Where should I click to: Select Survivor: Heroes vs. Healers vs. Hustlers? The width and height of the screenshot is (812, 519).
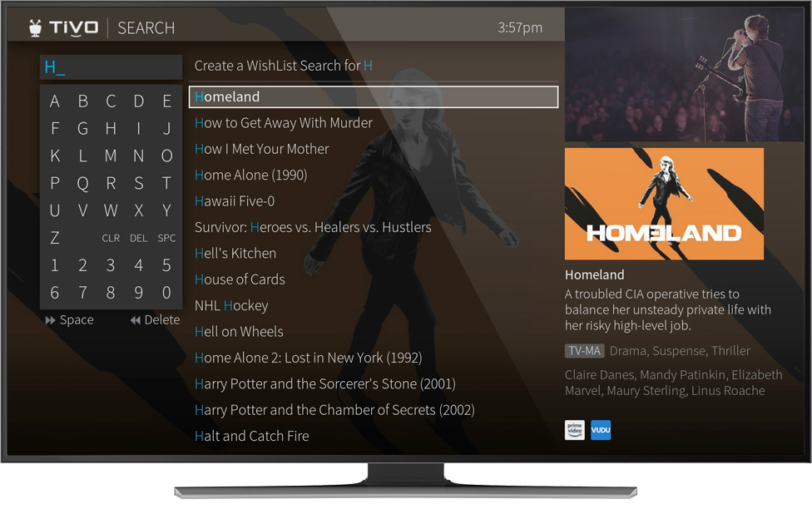[x=313, y=227]
